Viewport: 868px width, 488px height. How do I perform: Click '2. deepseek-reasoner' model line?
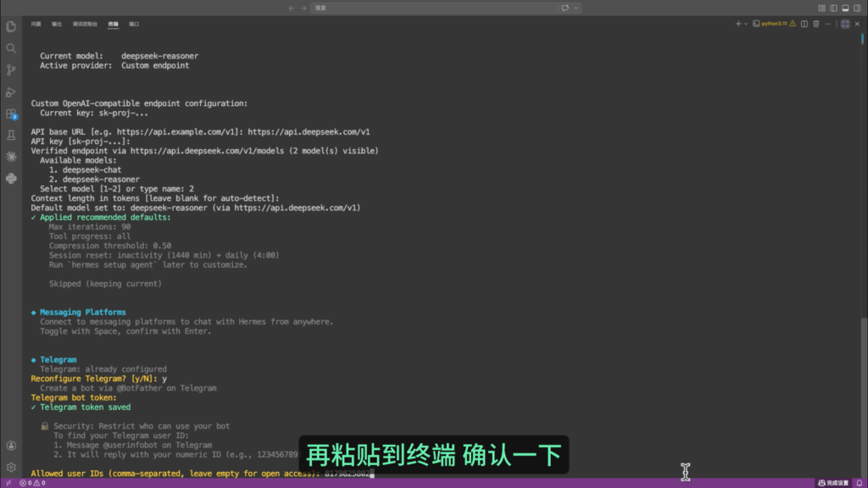click(94, 180)
